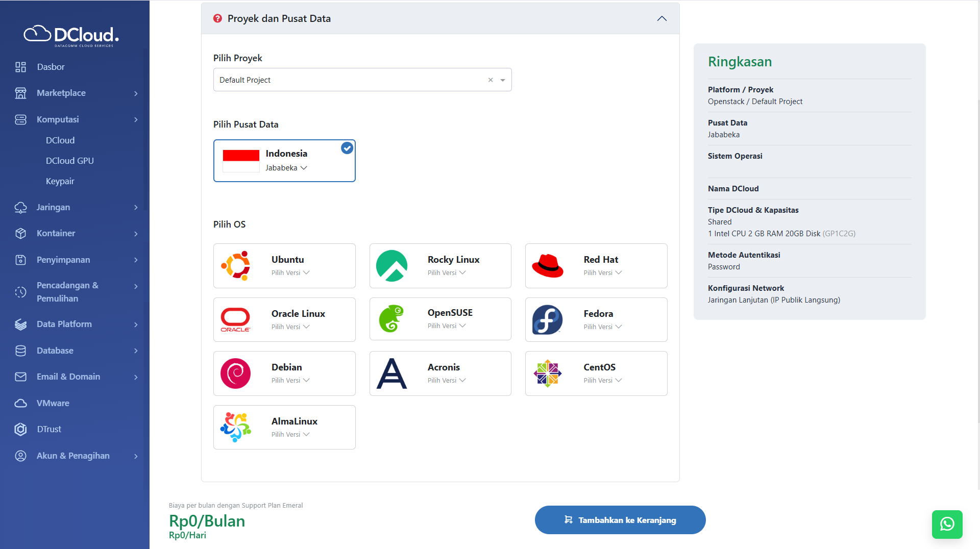Click the WhatsApp chat icon
Viewport: 980px width, 549px height.
(x=947, y=524)
